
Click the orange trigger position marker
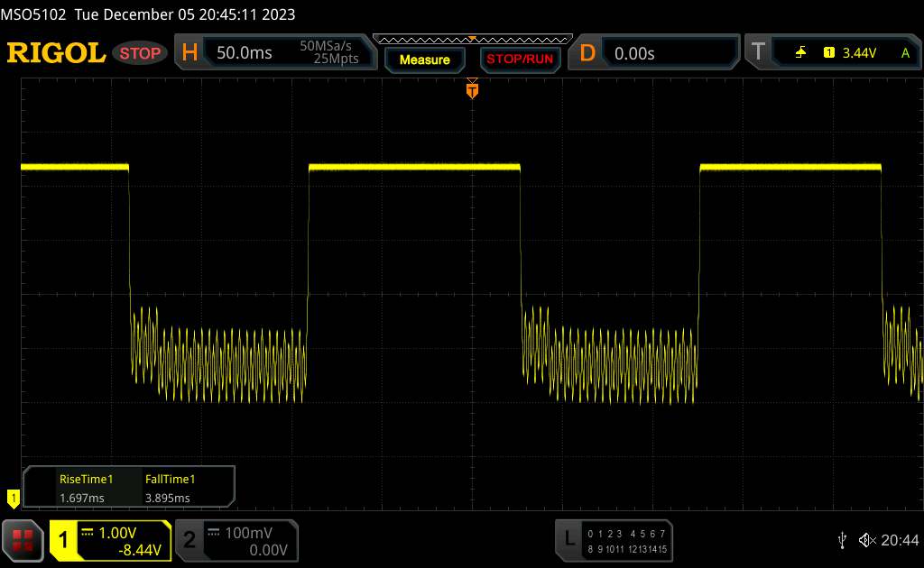pos(471,89)
